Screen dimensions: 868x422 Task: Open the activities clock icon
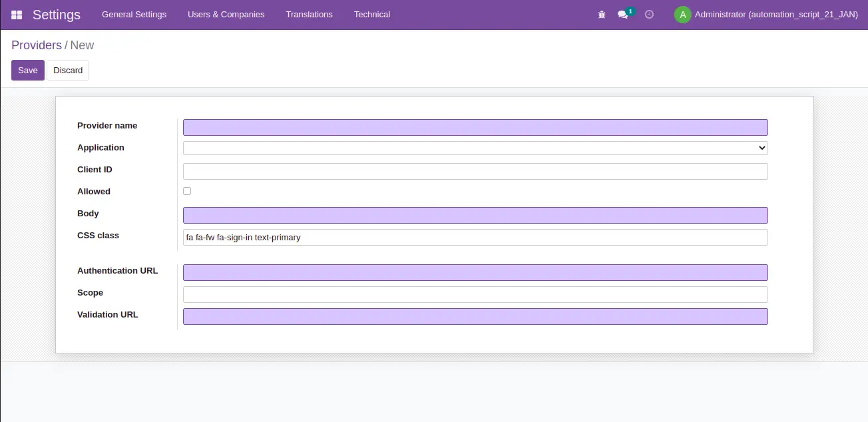[649, 15]
